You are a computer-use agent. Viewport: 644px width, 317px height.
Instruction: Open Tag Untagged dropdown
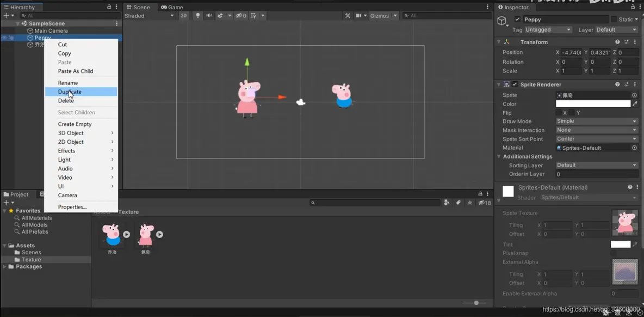(548, 29)
